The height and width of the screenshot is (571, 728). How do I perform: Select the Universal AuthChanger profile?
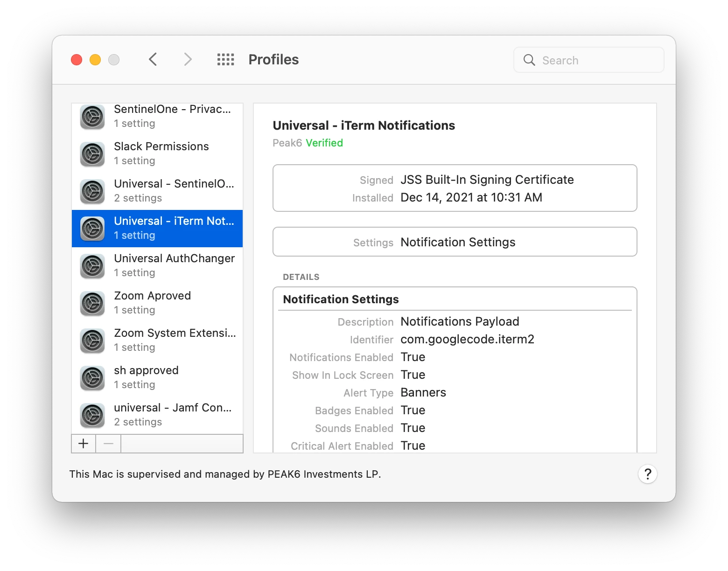157,266
